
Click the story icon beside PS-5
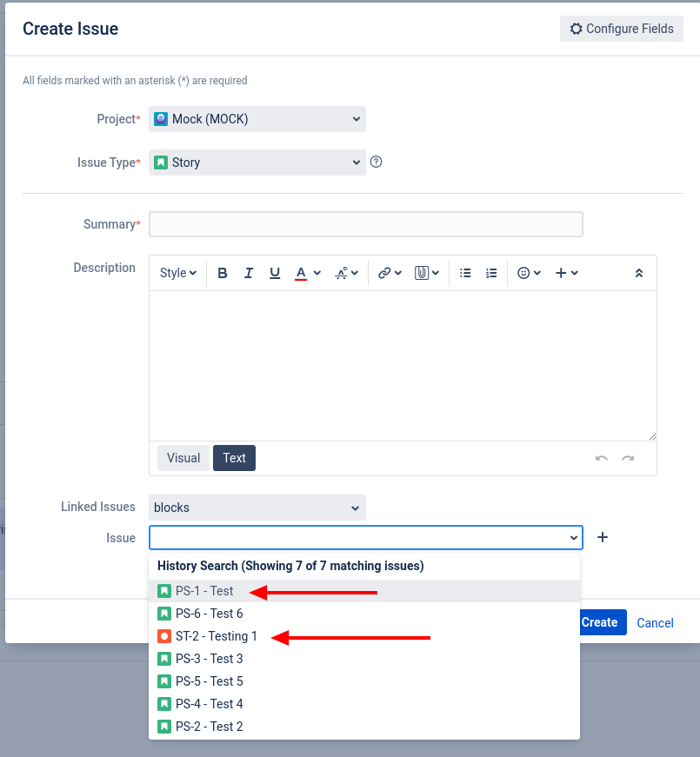(164, 681)
